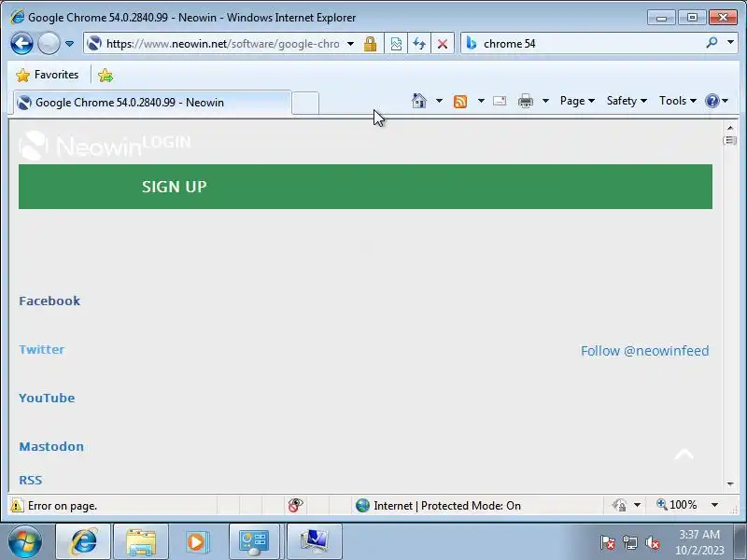The image size is (747, 560).
Task: Go back with the blue Back arrow
Action: point(21,44)
